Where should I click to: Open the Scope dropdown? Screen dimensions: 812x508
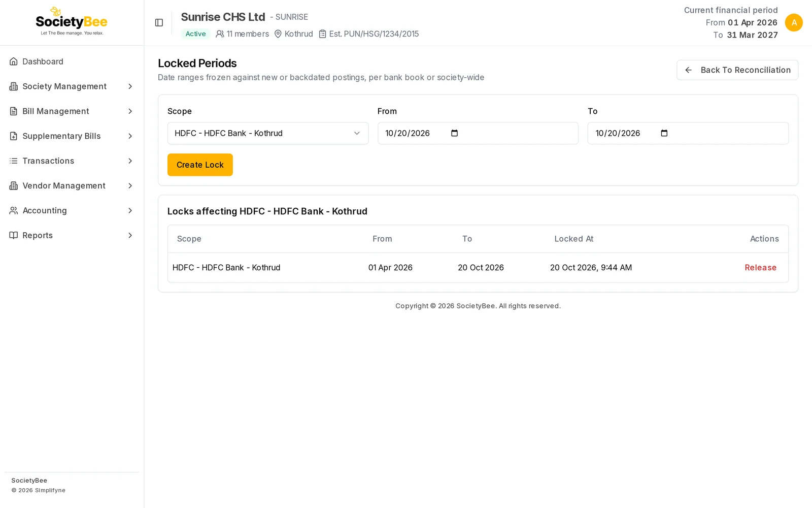[268, 133]
